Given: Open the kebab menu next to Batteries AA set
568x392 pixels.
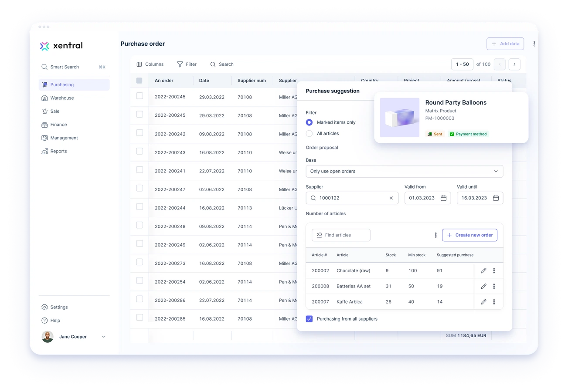Looking at the screenshot, I should pyautogui.click(x=494, y=286).
